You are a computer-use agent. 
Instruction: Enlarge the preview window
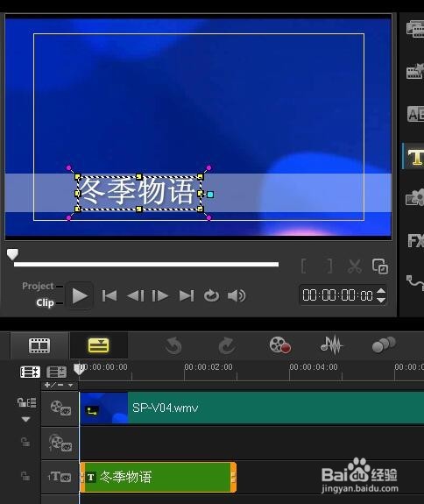point(380,266)
